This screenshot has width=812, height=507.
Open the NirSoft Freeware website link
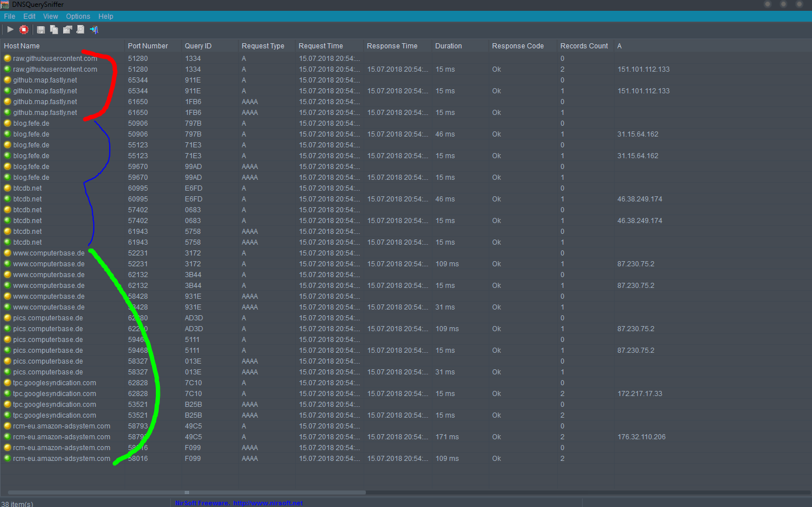coord(239,503)
